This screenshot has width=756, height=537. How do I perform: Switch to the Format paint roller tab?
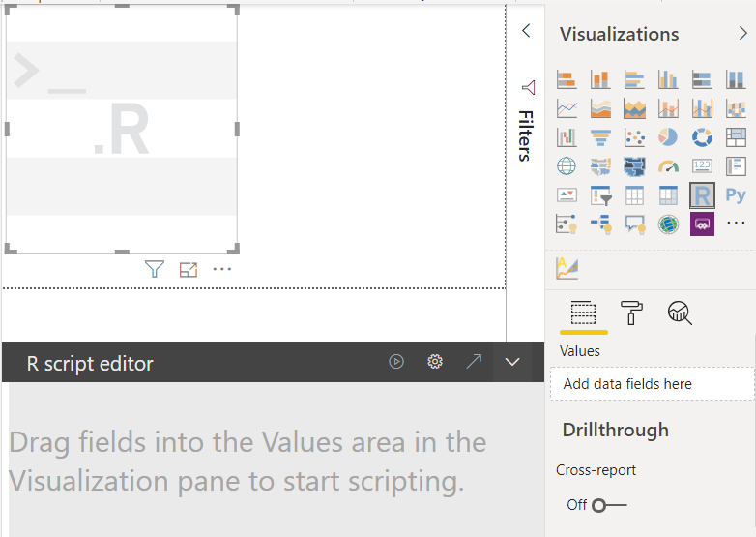[x=631, y=312]
